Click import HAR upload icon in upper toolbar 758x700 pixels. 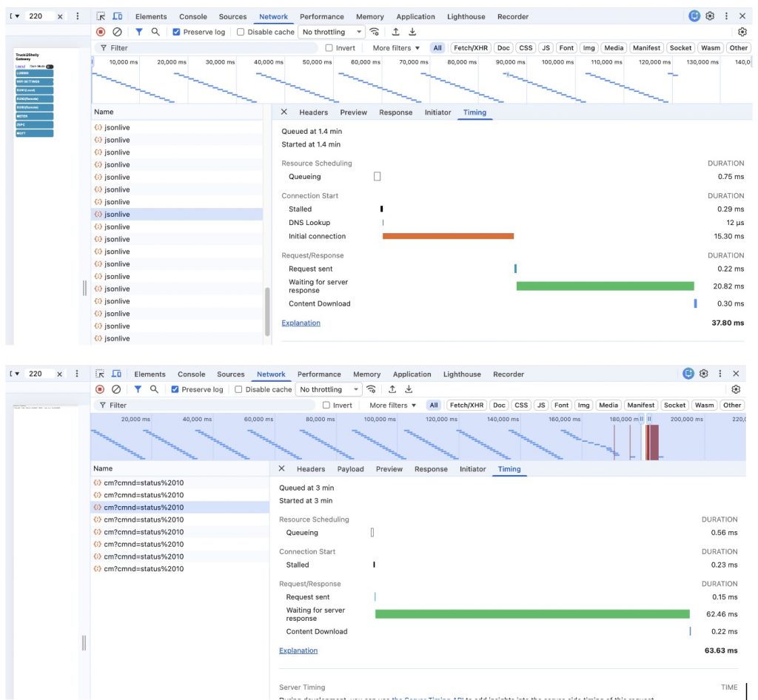tap(395, 32)
